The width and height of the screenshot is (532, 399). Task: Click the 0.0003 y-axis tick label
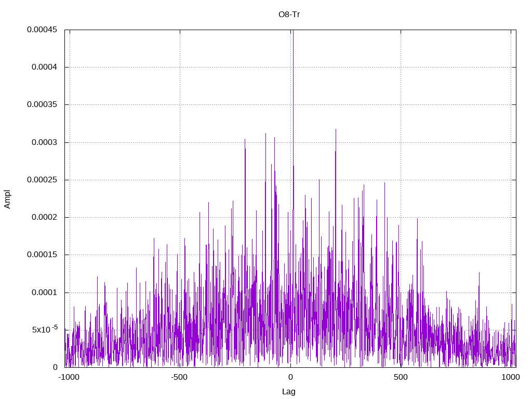coord(45,142)
